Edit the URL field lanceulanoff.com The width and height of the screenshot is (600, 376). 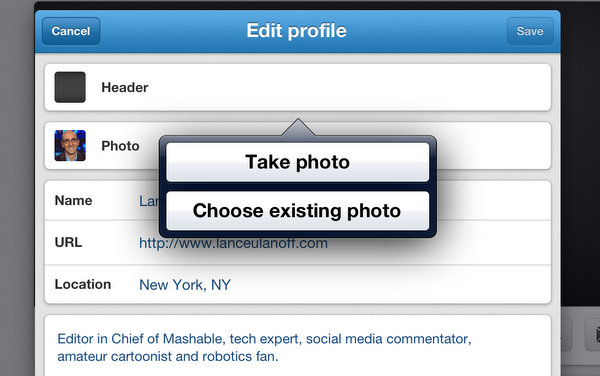(233, 243)
